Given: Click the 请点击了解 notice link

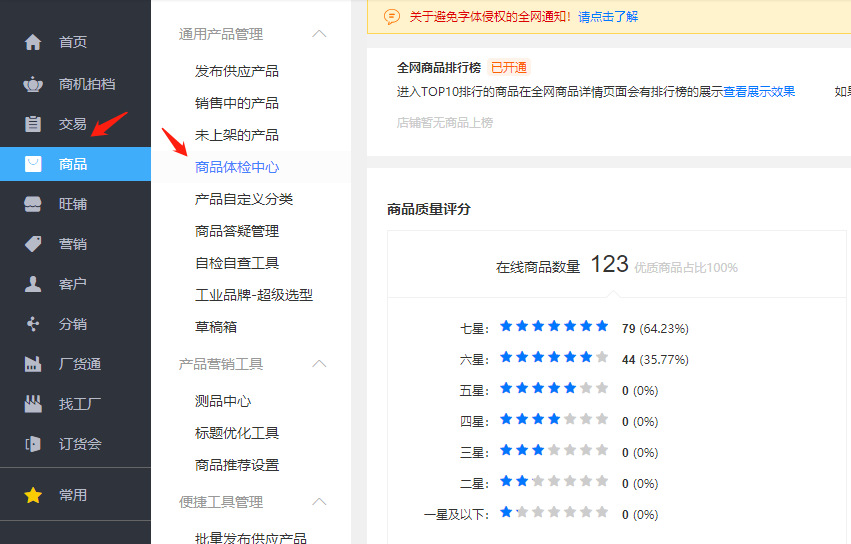Looking at the screenshot, I should 608,16.
